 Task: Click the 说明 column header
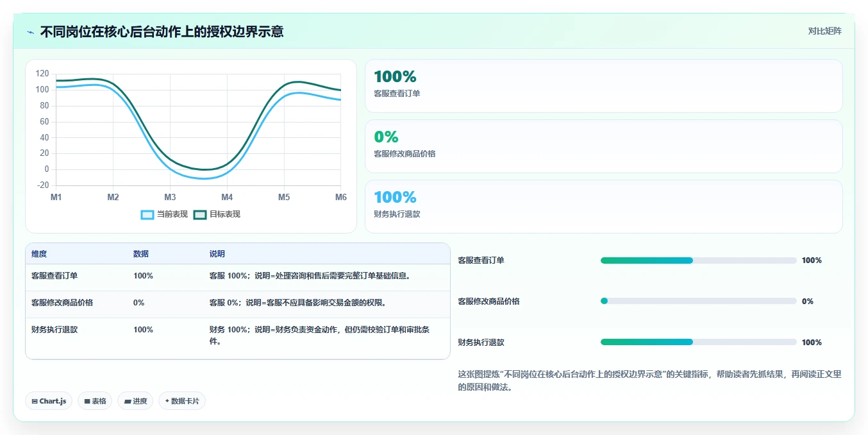[217, 254]
